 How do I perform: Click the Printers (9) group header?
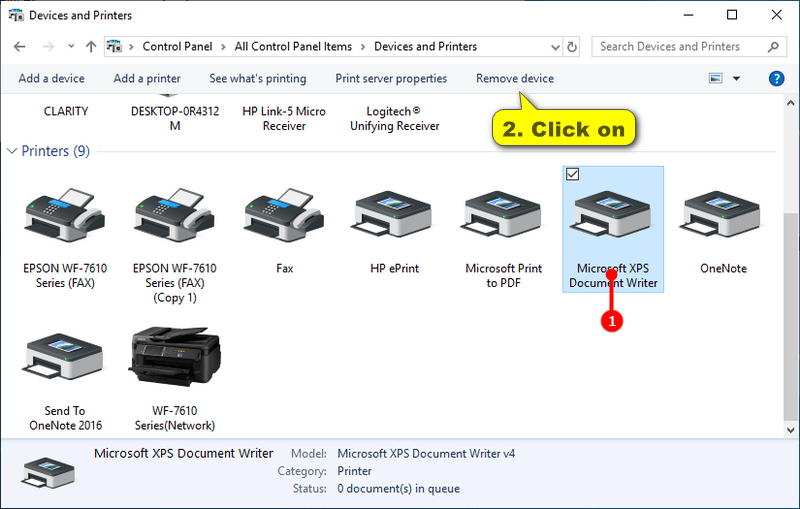coord(56,151)
